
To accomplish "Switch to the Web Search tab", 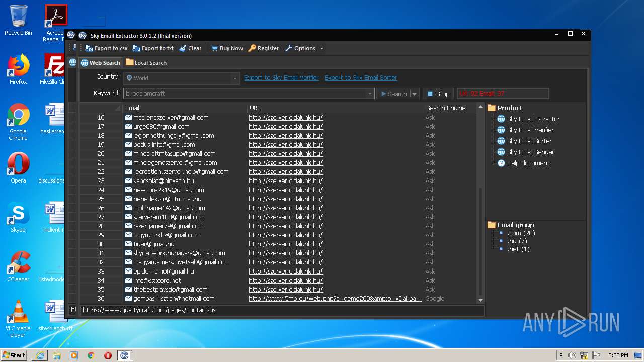I will pyautogui.click(x=101, y=63).
